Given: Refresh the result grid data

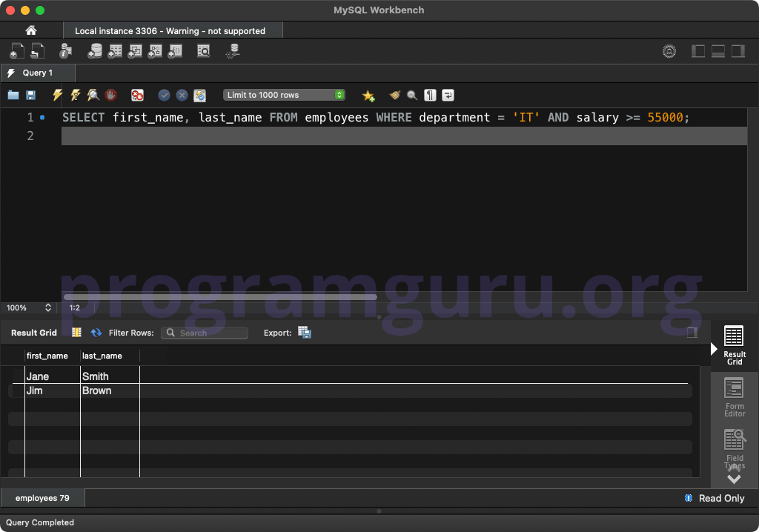Looking at the screenshot, I should click(96, 332).
